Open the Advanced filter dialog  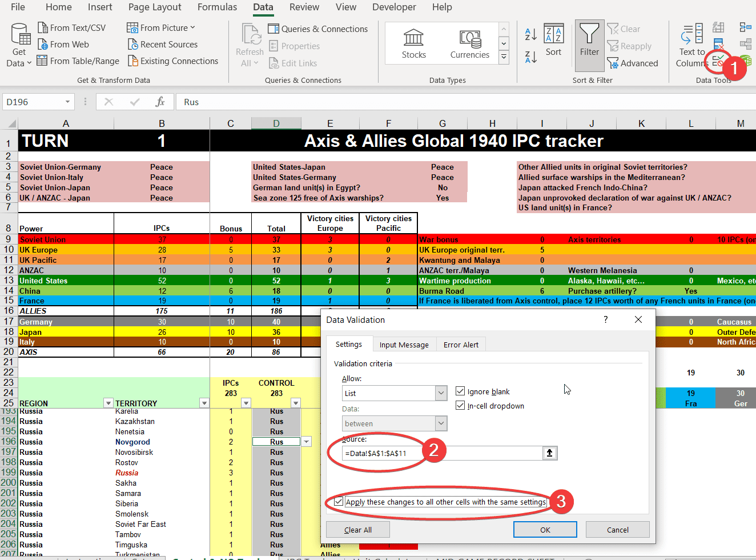click(633, 63)
